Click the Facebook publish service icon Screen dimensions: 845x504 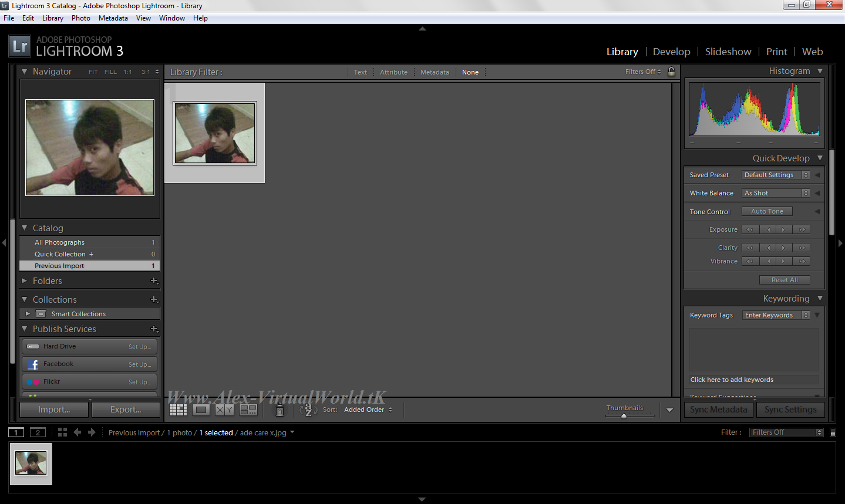tap(33, 364)
